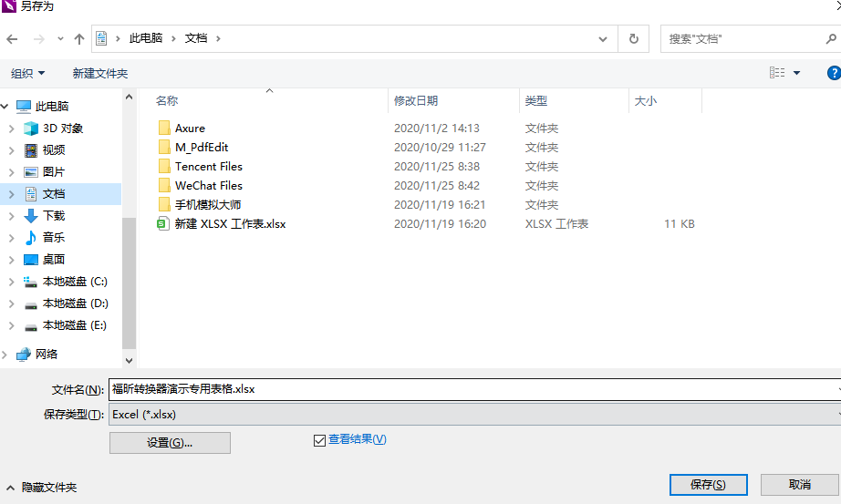The image size is (841, 504).
Task: Select 桌面 in sidebar
Action: [54, 260]
